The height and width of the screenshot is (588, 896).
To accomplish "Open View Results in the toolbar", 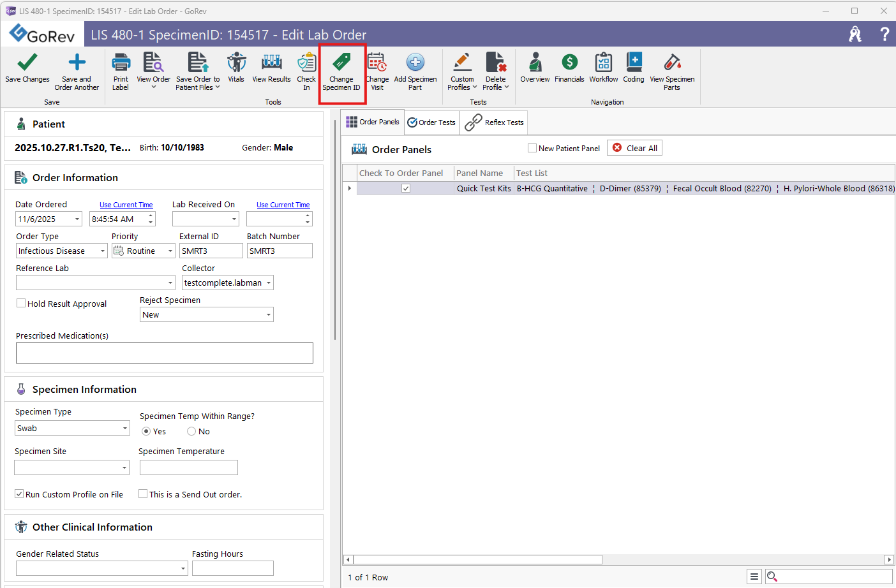I will (271, 63).
